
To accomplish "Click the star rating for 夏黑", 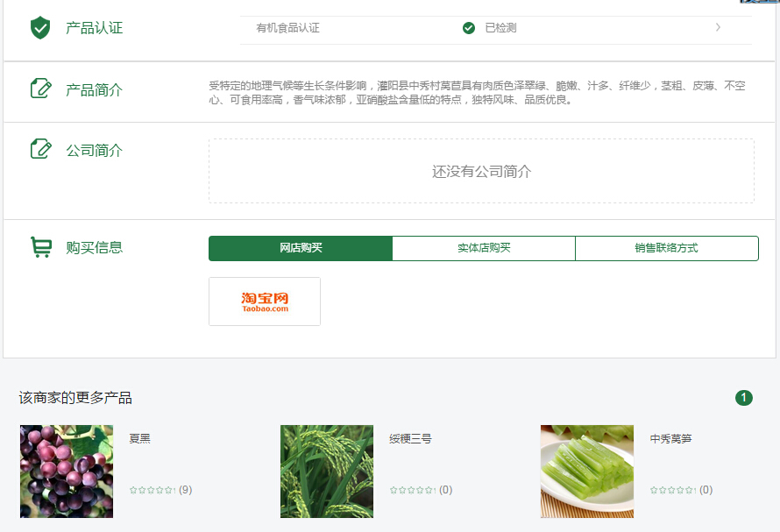I will click(152, 490).
